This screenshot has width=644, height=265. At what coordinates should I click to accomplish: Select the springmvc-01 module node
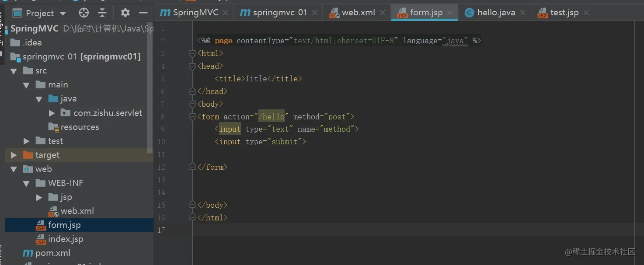click(77, 56)
